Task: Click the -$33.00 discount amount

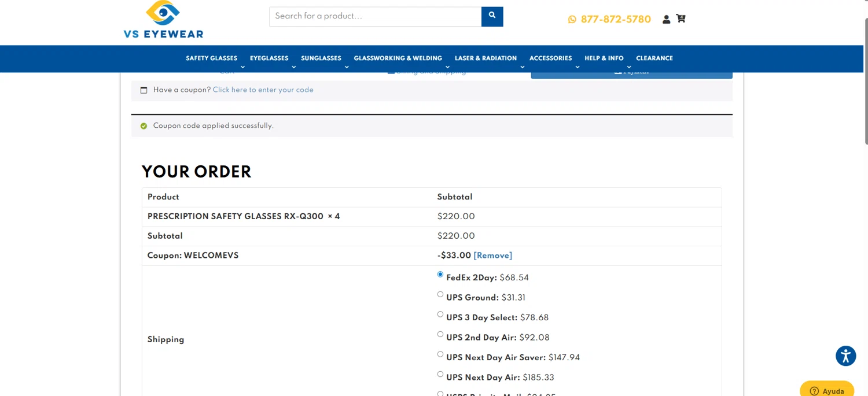Action: tap(454, 256)
